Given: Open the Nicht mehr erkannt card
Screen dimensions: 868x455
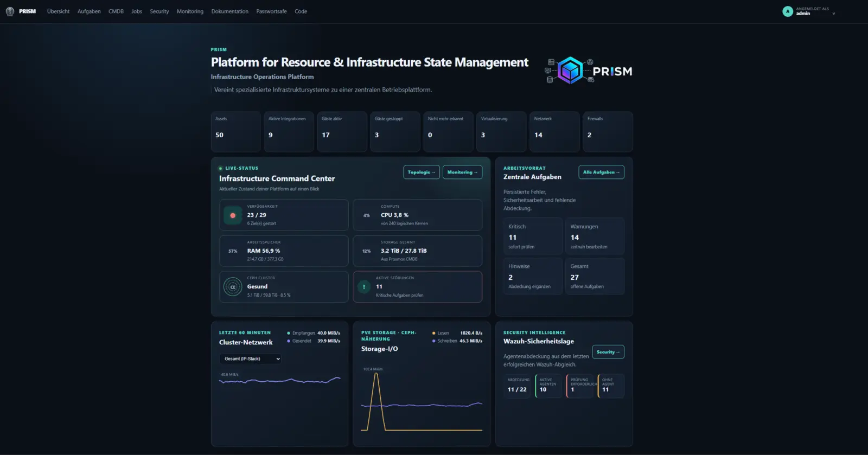Looking at the screenshot, I should 449,132.
